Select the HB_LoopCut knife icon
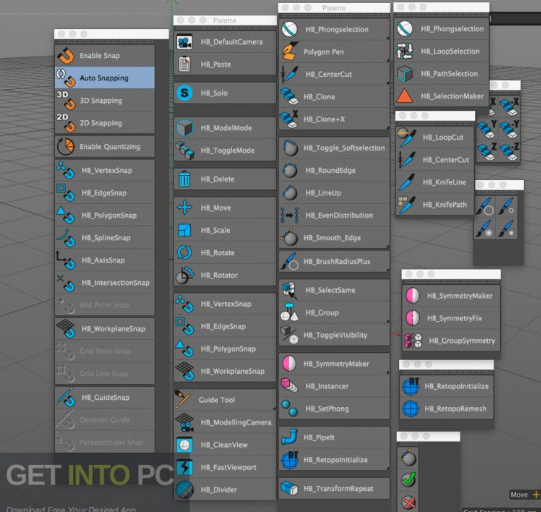The height and width of the screenshot is (512, 541). [407, 137]
